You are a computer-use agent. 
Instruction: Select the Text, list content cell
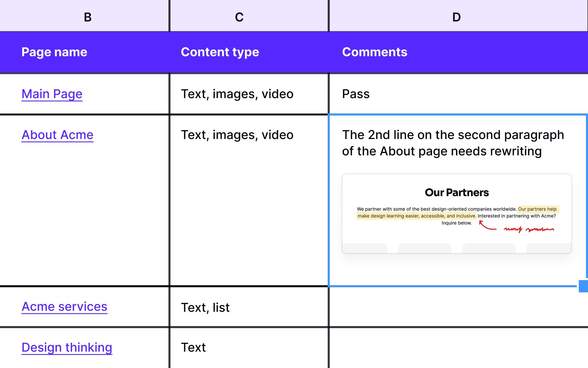point(249,307)
